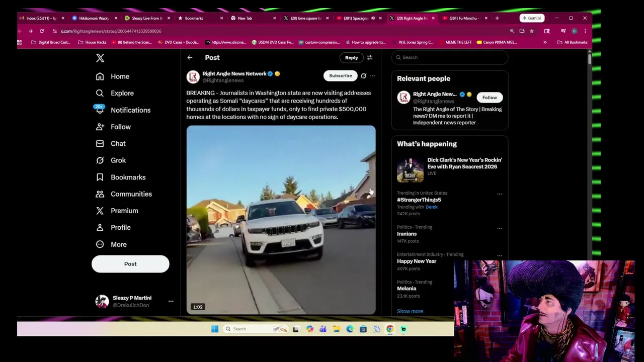
Task: Follow Right Angle News Network
Action: click(490, 98)
